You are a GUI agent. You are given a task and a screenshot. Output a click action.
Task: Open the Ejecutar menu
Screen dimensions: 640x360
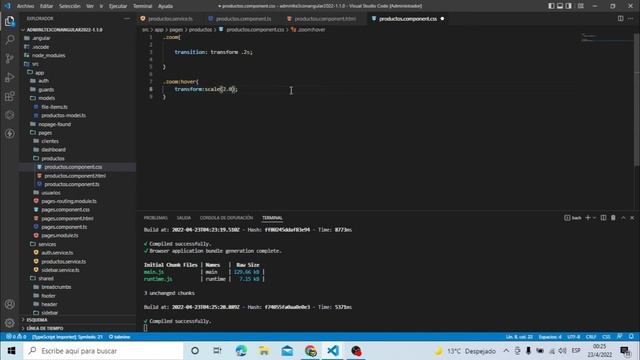pos(118,6)
